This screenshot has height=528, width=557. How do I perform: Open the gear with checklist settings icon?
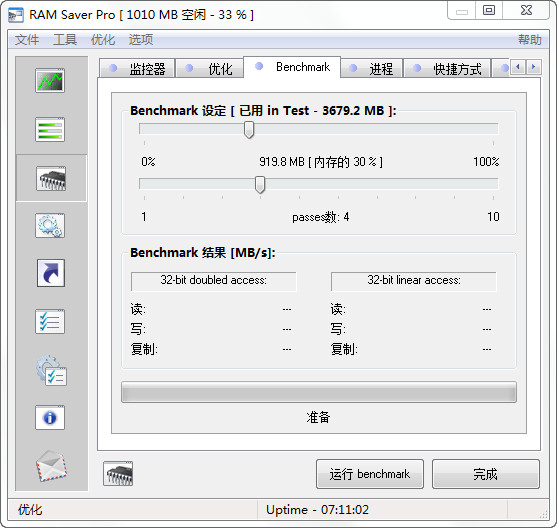coord(51,370)
